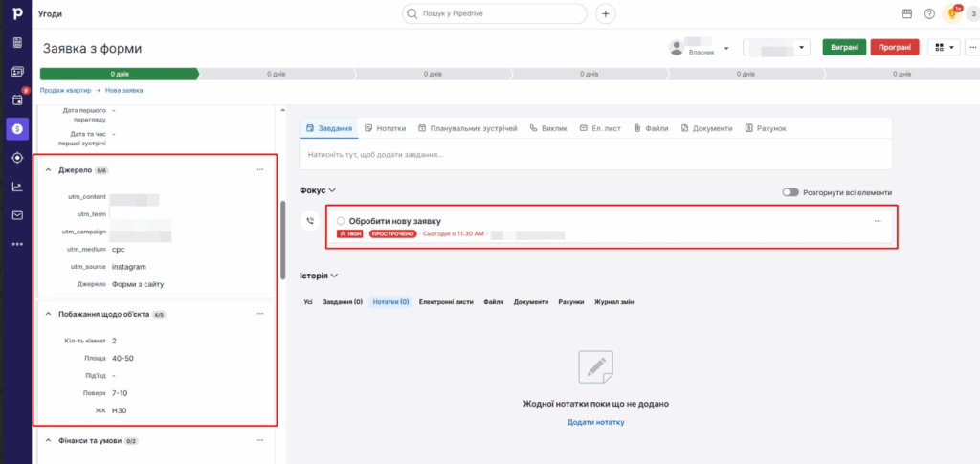Switch to the Нотатки tab
The width and height of the screenshot is (980, 464).
[386, 128]
